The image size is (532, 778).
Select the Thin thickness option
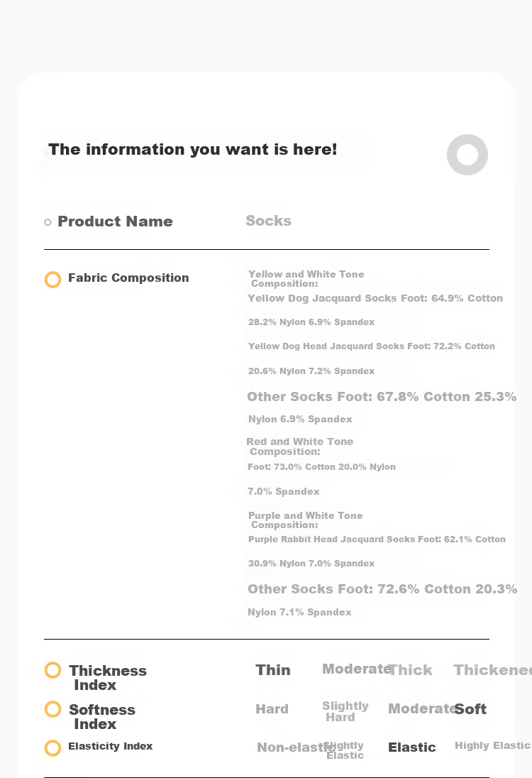(x=272, y=670)
